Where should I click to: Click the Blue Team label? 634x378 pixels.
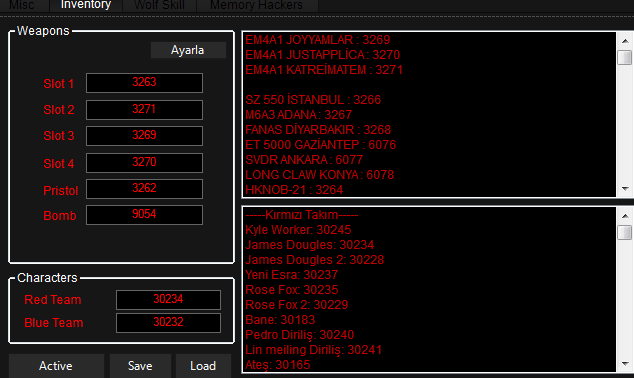point(54,323)
